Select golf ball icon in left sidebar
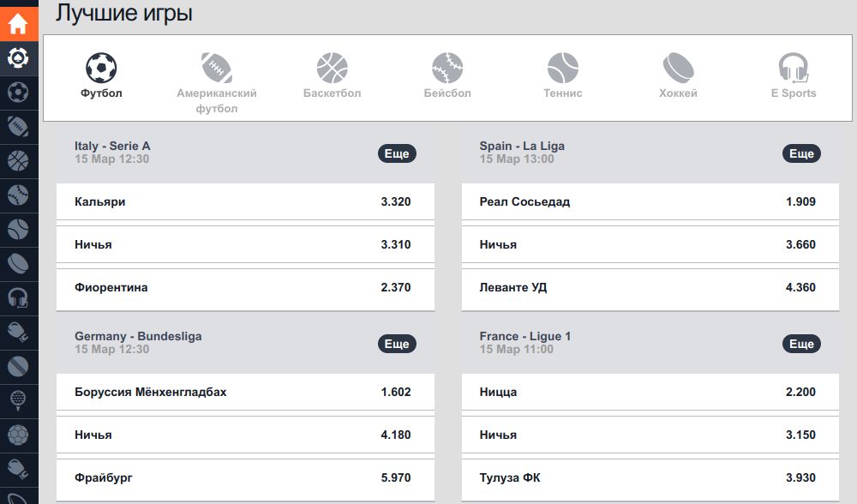This screenshot has width=857, height=504. point(18,400)
